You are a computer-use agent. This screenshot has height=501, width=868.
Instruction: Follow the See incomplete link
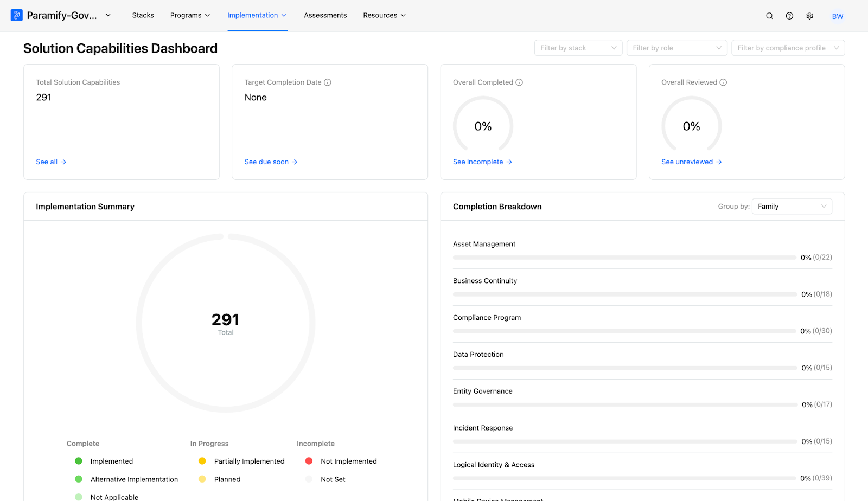coord(482,162)
